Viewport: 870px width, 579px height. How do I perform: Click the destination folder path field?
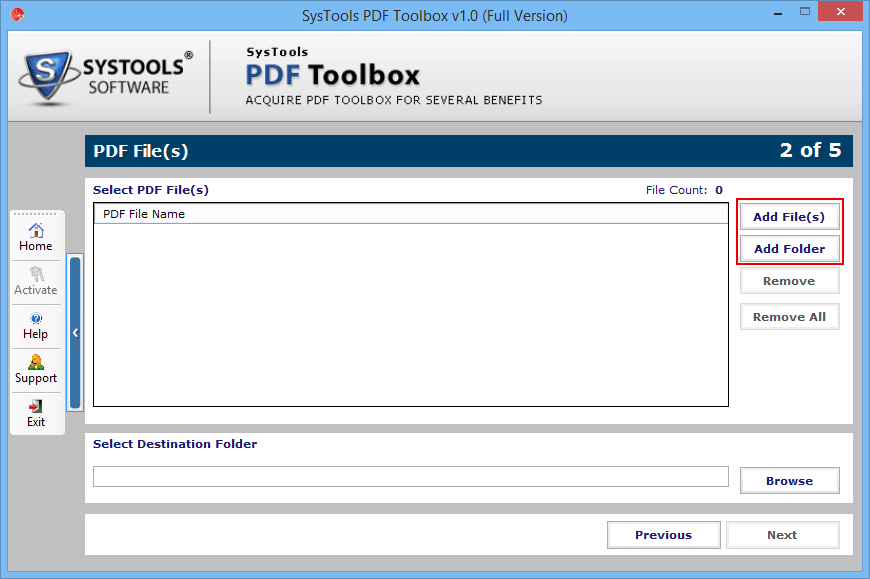411,476
